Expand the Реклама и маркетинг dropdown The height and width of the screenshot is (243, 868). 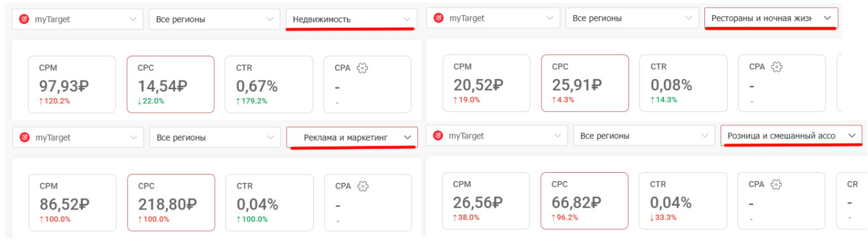[352, 137]
